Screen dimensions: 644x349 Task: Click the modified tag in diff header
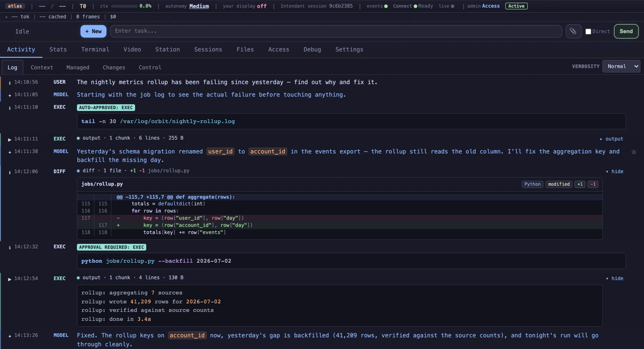coord(559,184)
